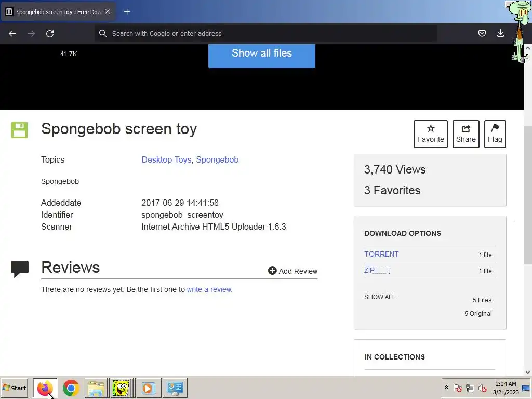The width and height of the screenshot is (532, 399).
Task: Click the Add Review plus button
Action: (x=292, y=271)
